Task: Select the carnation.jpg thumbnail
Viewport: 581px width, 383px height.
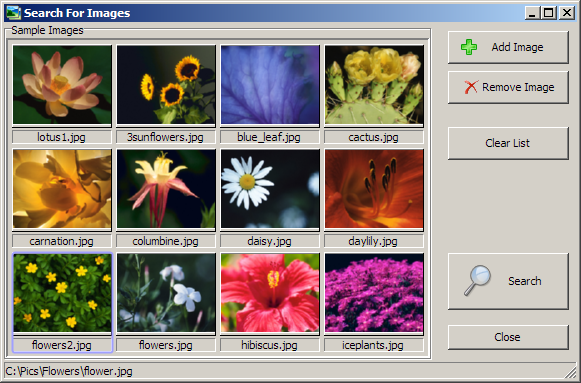Action: point(62,189)
